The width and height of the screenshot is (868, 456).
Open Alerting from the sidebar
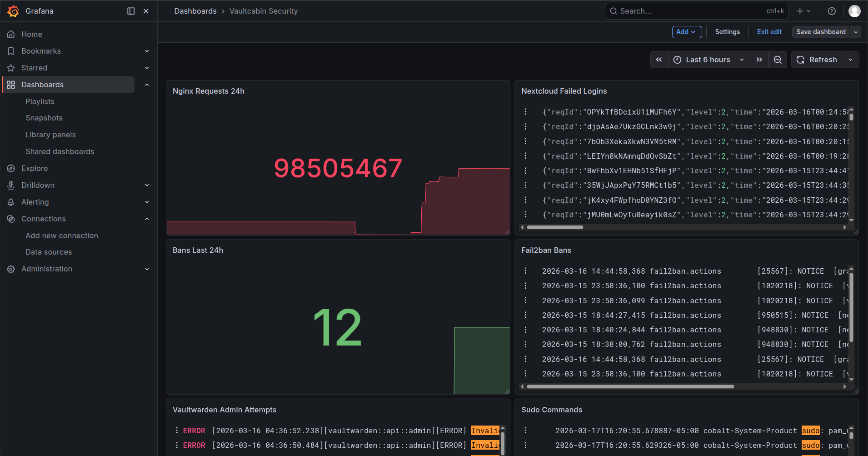(35, 202)
